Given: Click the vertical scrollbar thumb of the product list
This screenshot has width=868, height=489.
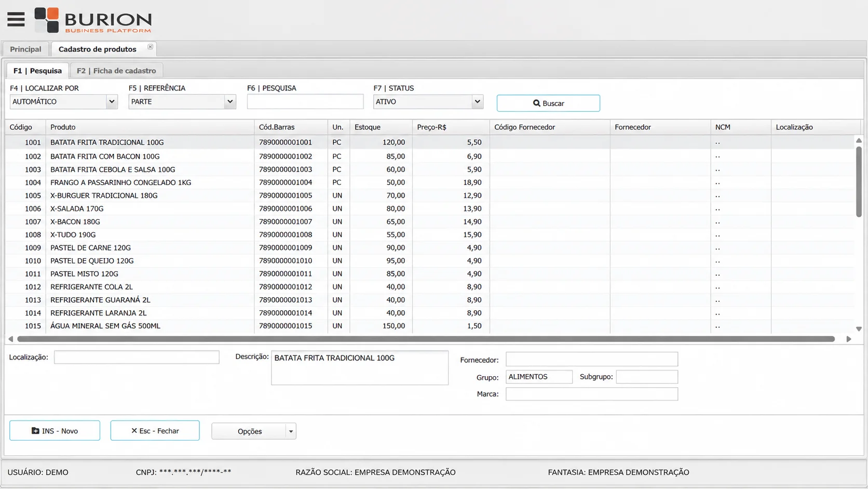Looking at the screenshot, I should (859, 181).
